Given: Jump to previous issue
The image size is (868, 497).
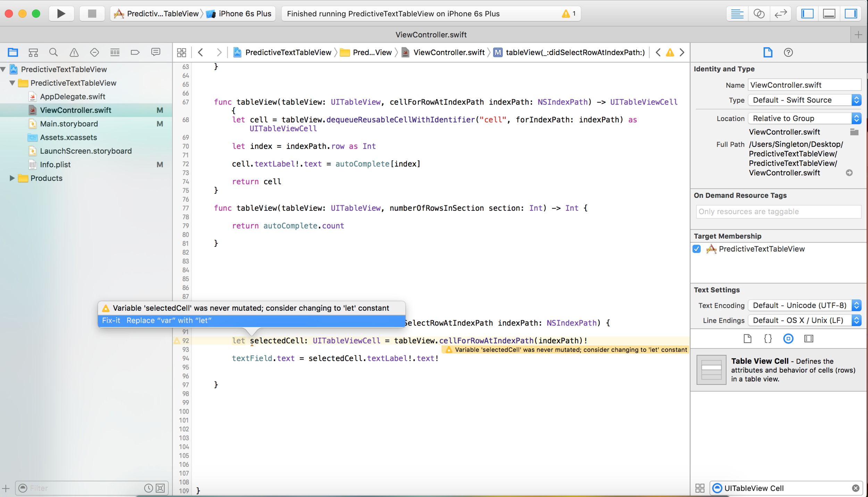Looking at the screenshot, I should coord(658,52).
